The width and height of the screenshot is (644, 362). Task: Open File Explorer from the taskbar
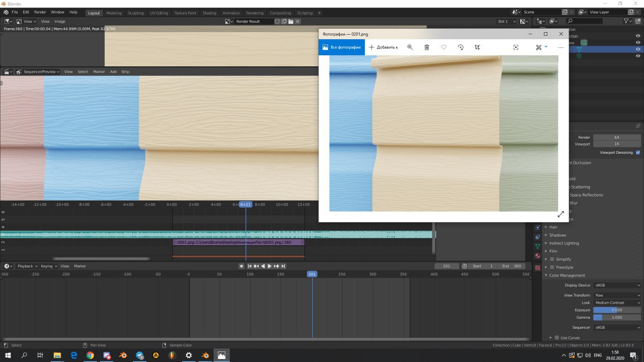[x=57, y=355]
